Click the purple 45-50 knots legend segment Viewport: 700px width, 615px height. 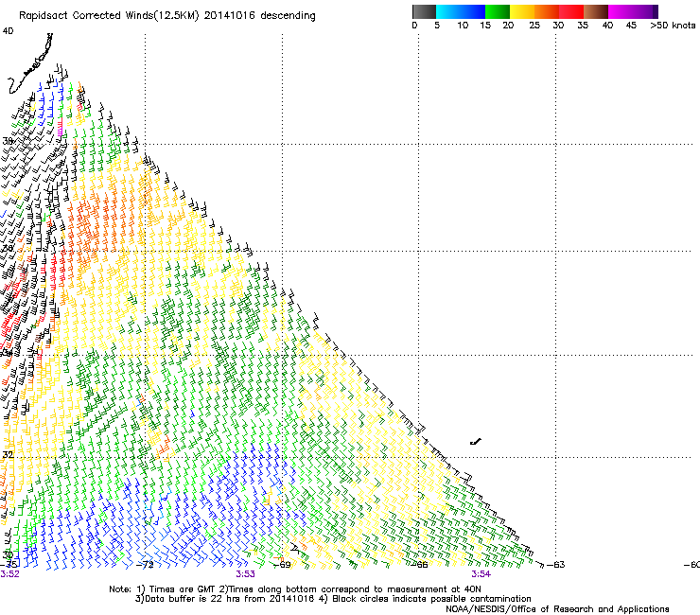click(645, 11)
